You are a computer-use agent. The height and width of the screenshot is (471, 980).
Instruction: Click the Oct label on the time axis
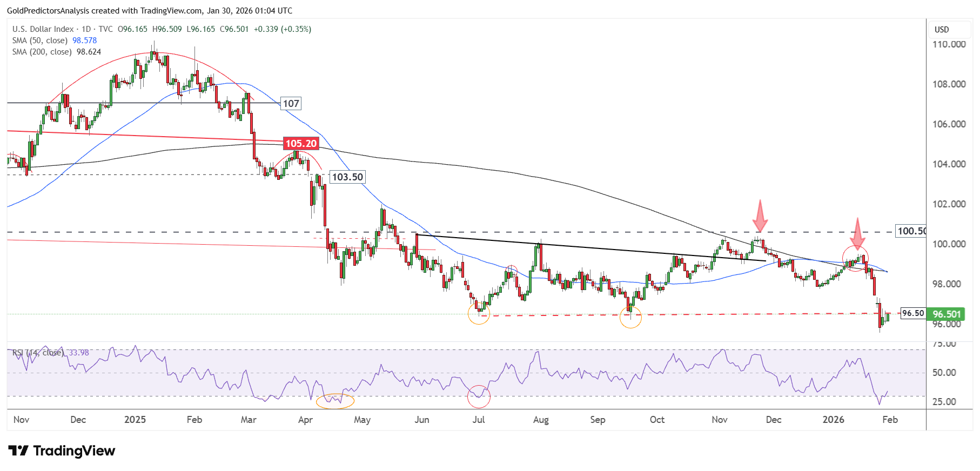click(657, 420)
